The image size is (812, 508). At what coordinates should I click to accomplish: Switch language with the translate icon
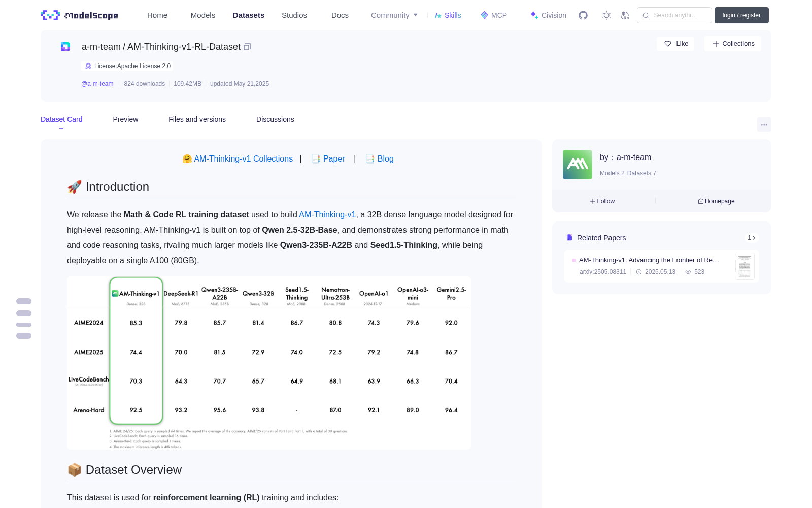pyautogui.click(x=625, y=15)
